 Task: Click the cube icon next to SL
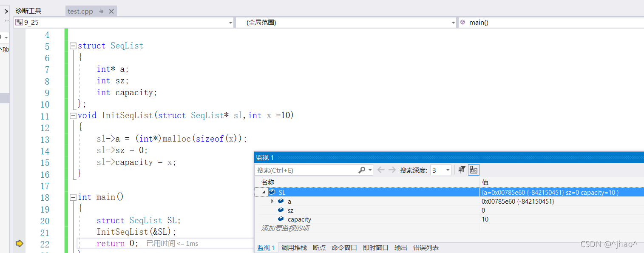point(272,192)
